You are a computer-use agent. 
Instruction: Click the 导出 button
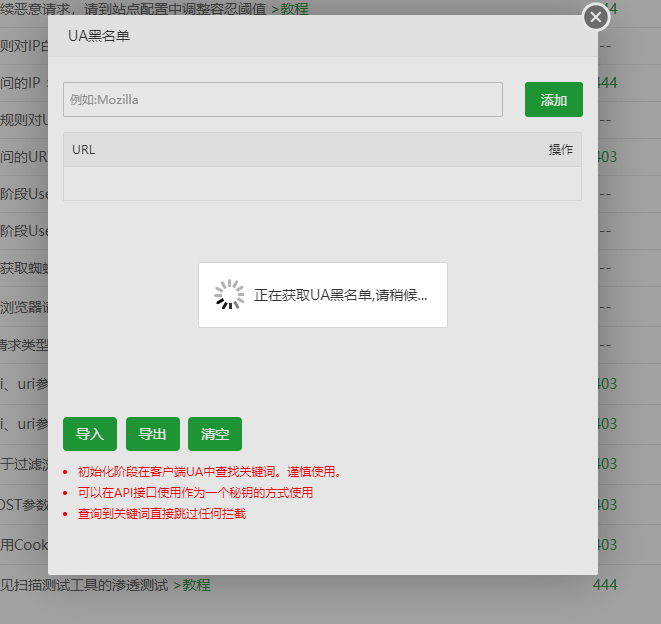153,434
